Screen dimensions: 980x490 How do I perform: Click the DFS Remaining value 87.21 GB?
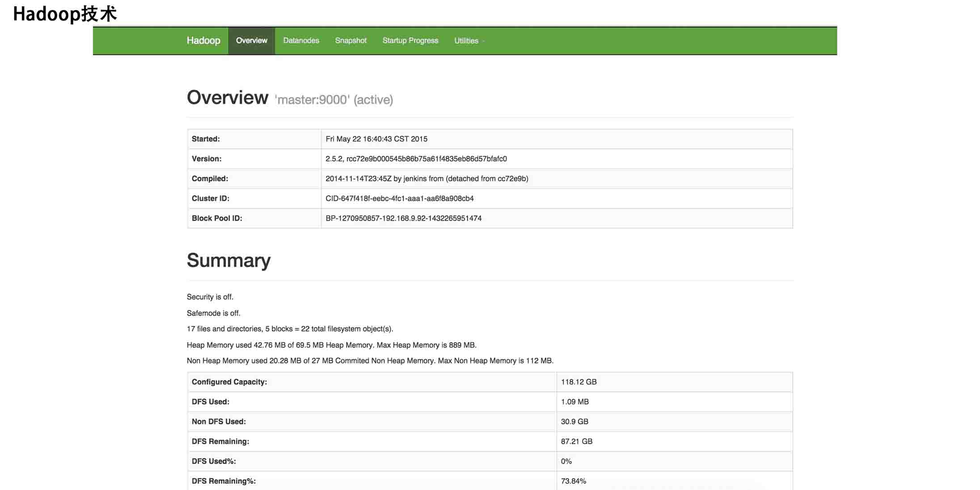(576, 441)
